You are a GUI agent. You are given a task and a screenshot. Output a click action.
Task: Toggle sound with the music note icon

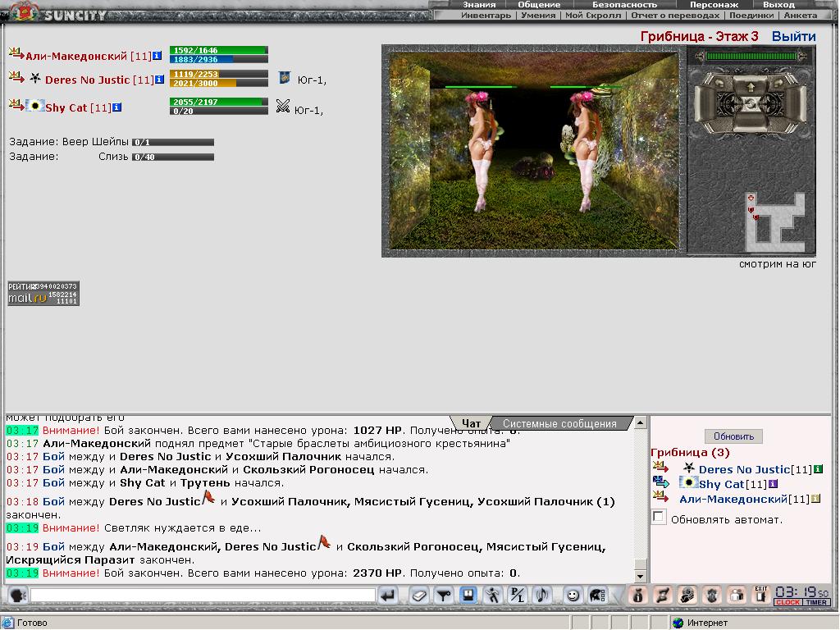(x=542, y=596)
